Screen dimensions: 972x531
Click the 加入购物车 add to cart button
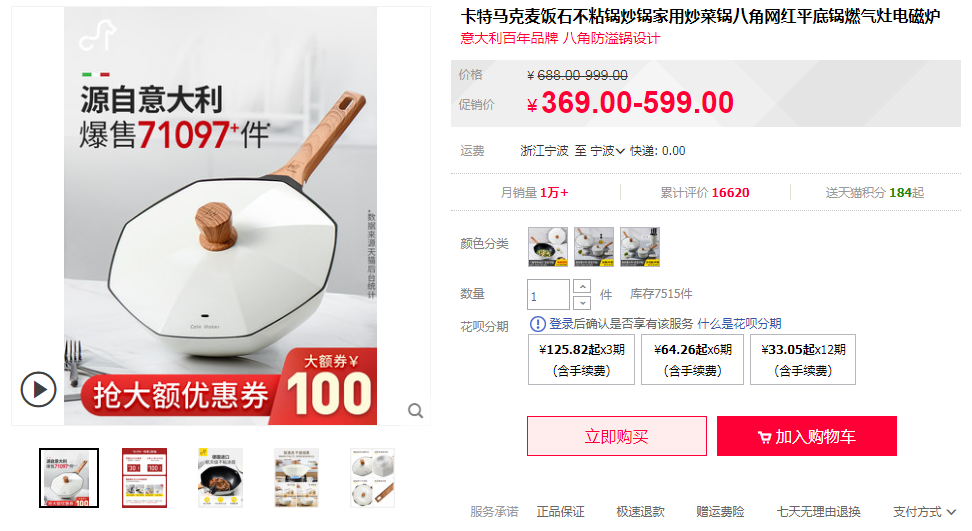click(807, 436)
